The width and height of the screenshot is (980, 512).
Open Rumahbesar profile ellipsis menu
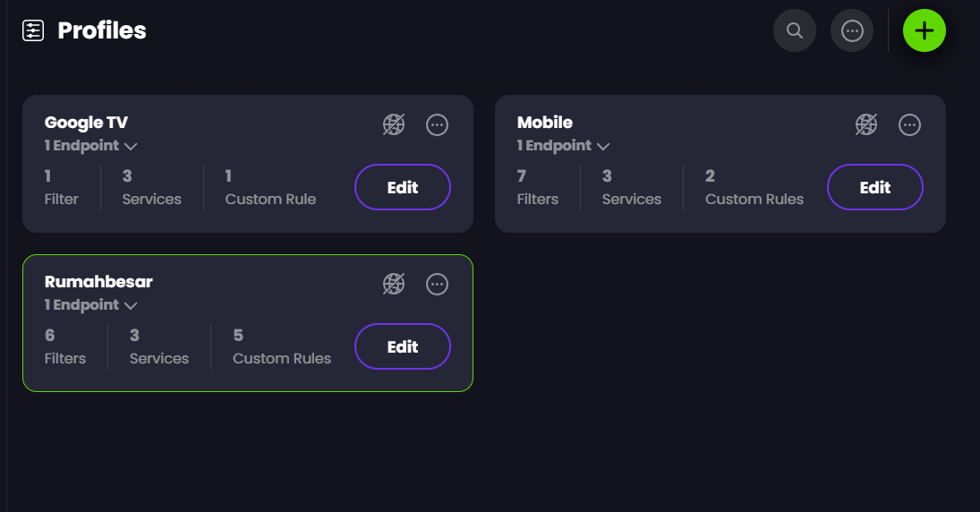click(x=437, y=284)
